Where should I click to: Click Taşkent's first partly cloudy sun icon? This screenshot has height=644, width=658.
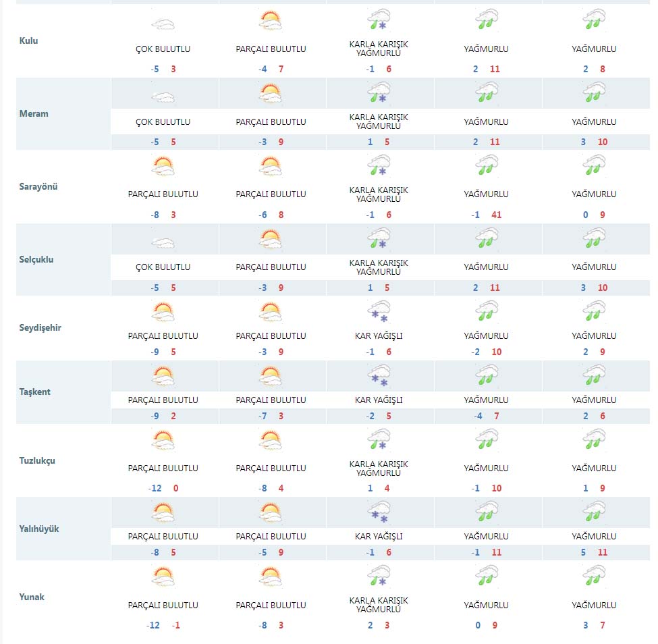(x=163, y=376)
